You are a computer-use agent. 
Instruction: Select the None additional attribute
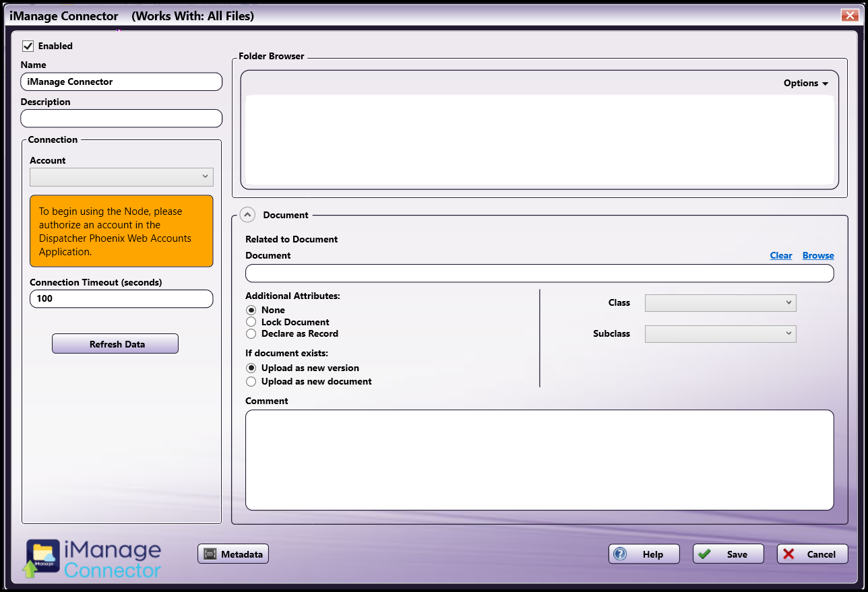(x=251, y=310)
